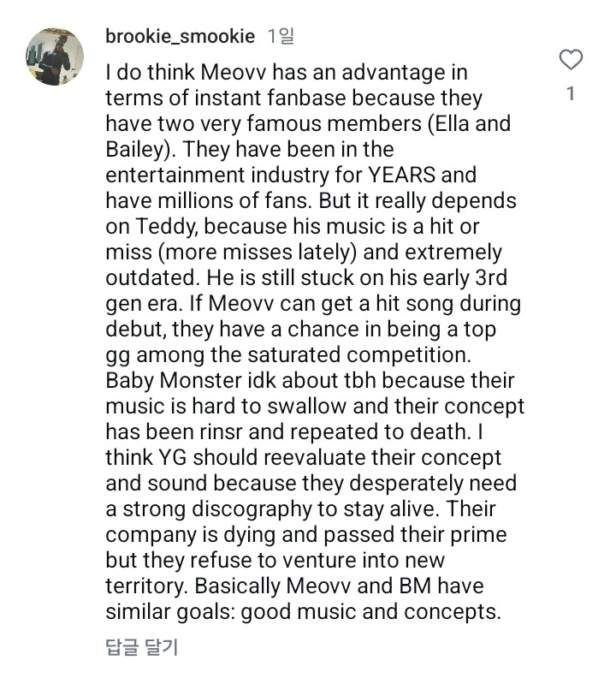Like the comment with the heart icon
616x684 pixels.
tap(570, 60)
